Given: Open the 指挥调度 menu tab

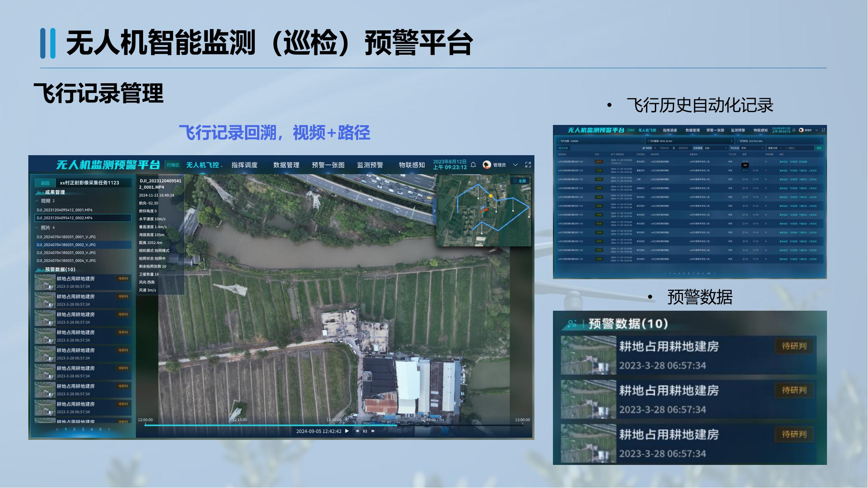Looking at the screenshot, I should 244,165.
